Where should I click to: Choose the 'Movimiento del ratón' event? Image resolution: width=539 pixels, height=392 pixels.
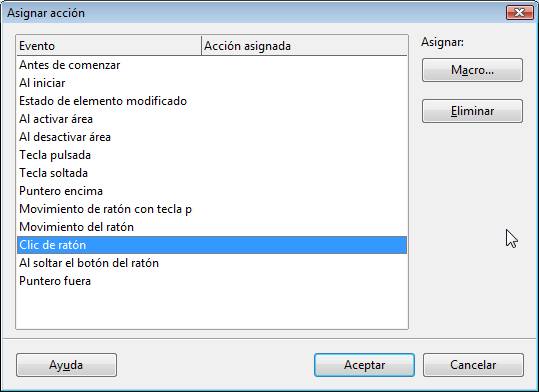pos(212,227)
